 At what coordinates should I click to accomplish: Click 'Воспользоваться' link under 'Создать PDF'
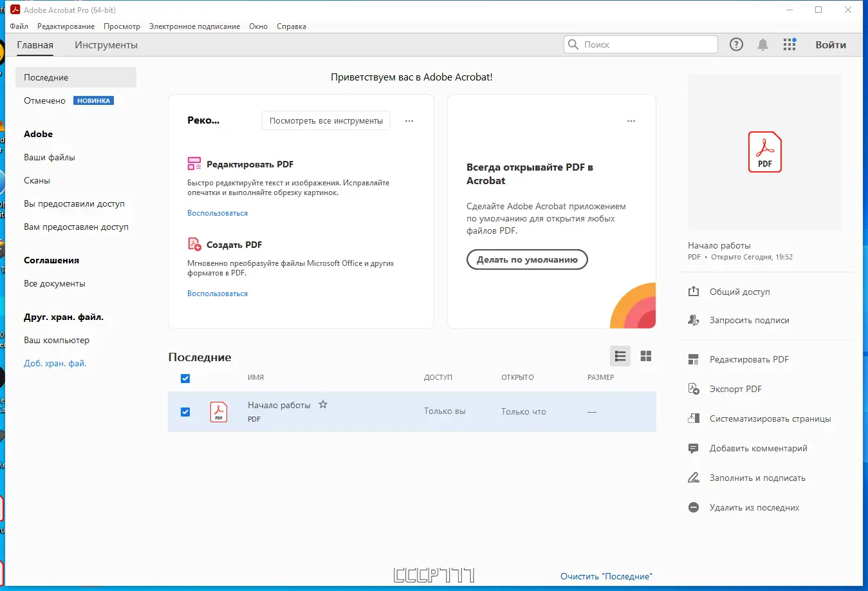coord(217,294)
